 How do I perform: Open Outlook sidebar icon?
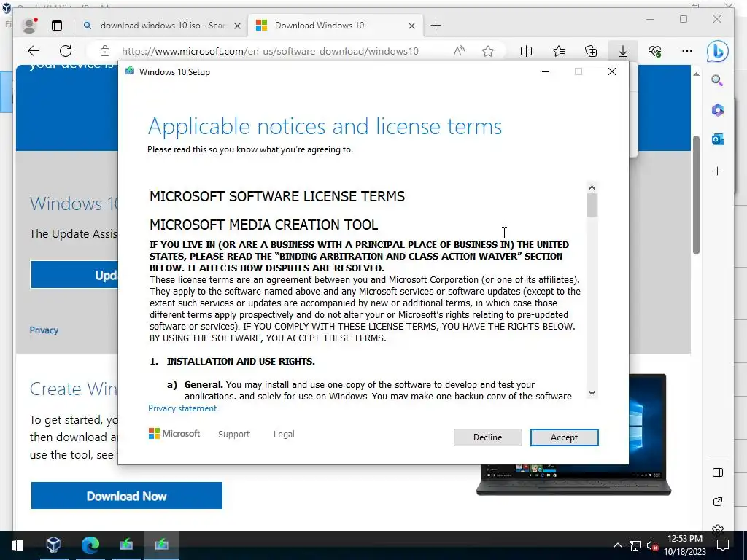(718, 139)
